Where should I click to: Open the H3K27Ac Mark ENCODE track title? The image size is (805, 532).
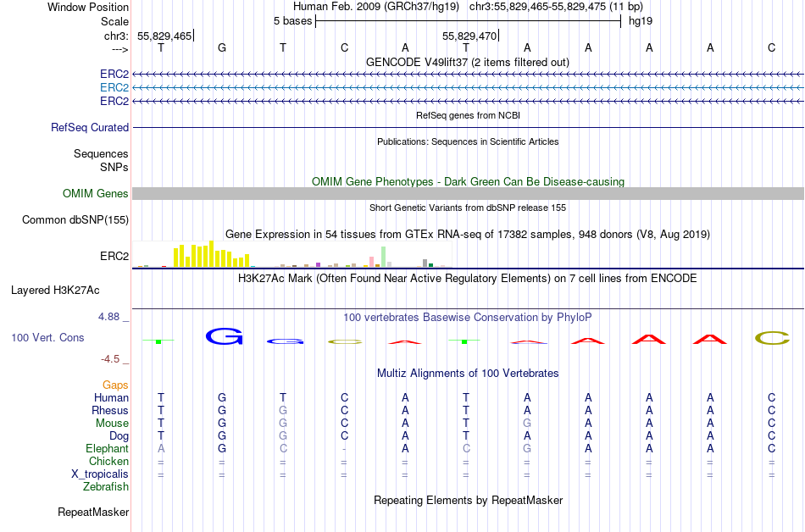pyautogui.click(x=468, y=279)
